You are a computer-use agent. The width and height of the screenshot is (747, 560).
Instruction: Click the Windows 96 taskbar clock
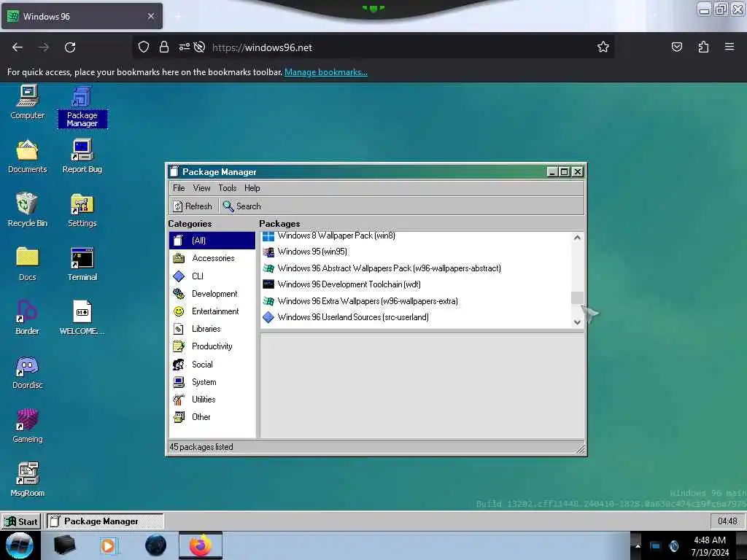click(727, 521)
